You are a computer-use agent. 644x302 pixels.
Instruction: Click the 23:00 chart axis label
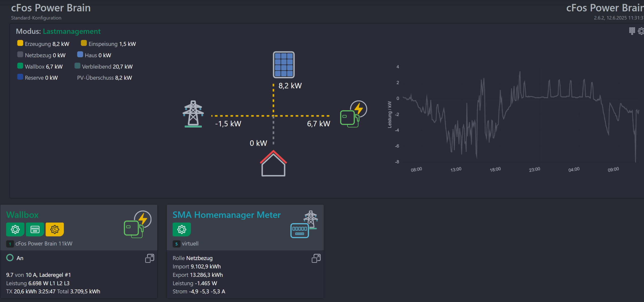[x=535, y=170]
